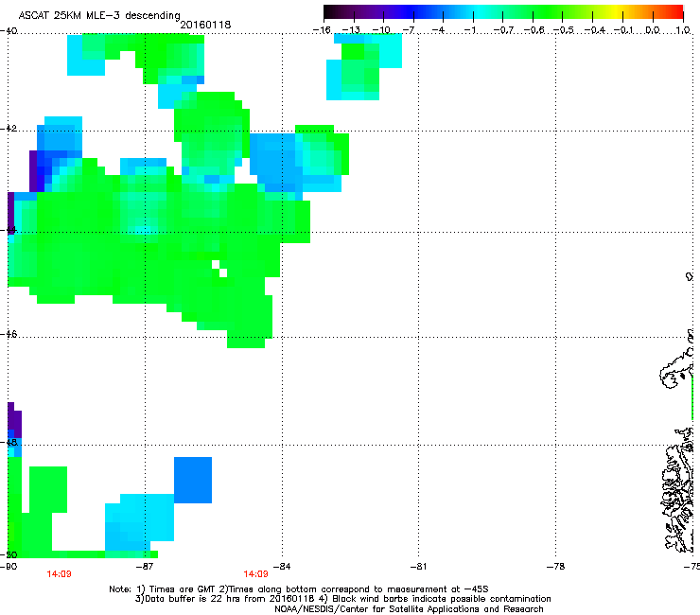Click the -78 longitude axis label

click(555, 567)
